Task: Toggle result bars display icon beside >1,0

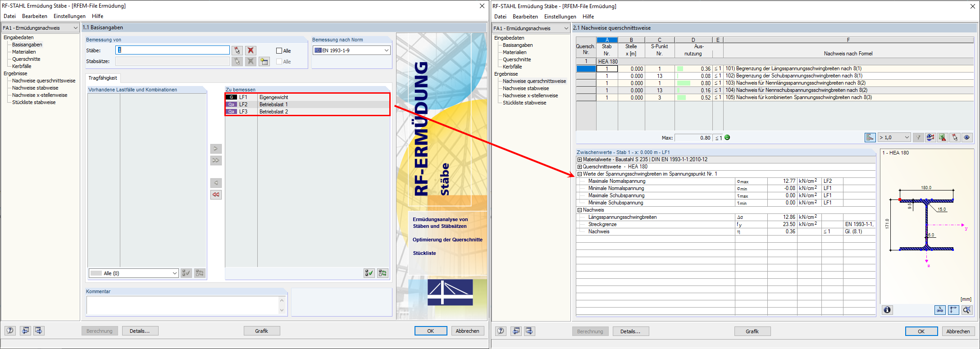Action: tap(870, 137)
